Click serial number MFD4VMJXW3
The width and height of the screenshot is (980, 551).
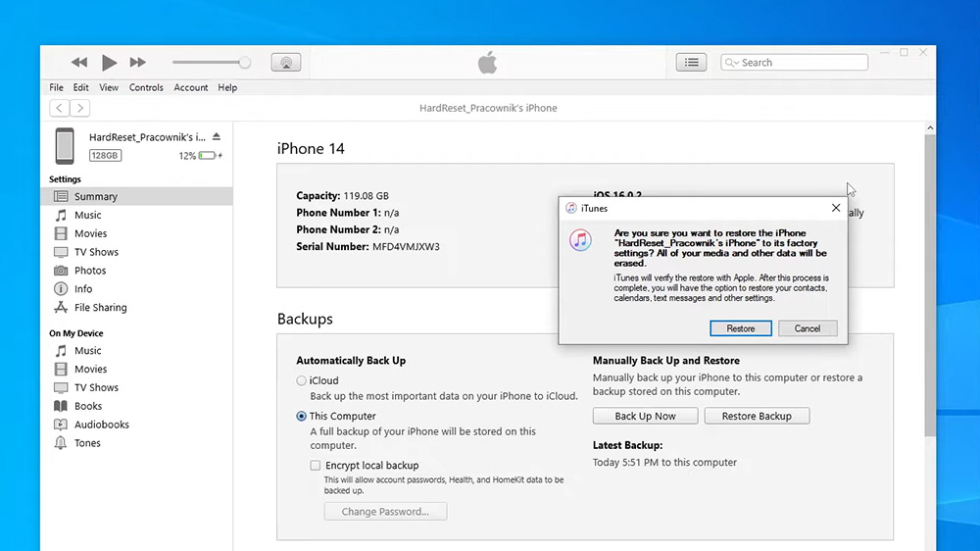(x=406, y=246)
